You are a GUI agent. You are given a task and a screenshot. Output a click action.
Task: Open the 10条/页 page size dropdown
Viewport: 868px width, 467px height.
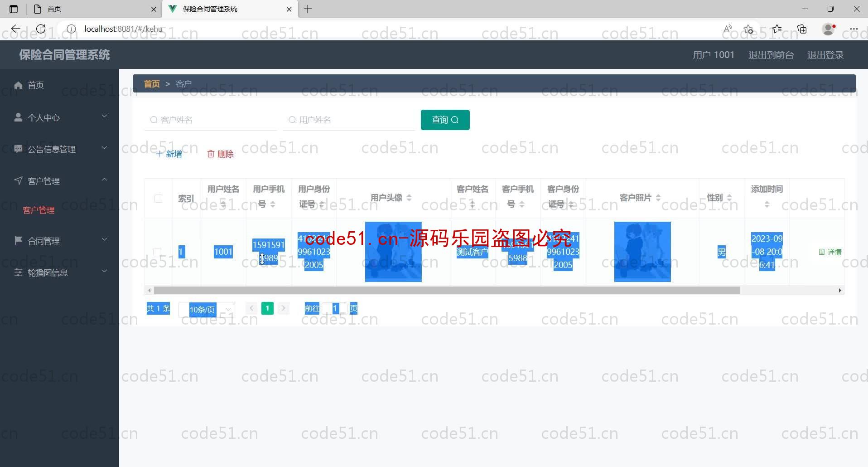[x=207, y=310]
